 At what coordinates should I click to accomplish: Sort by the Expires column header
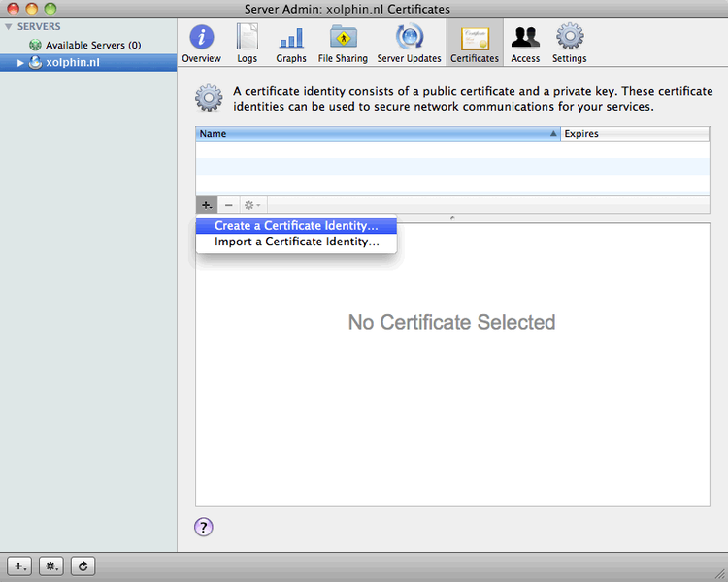(x=635, y=134)
